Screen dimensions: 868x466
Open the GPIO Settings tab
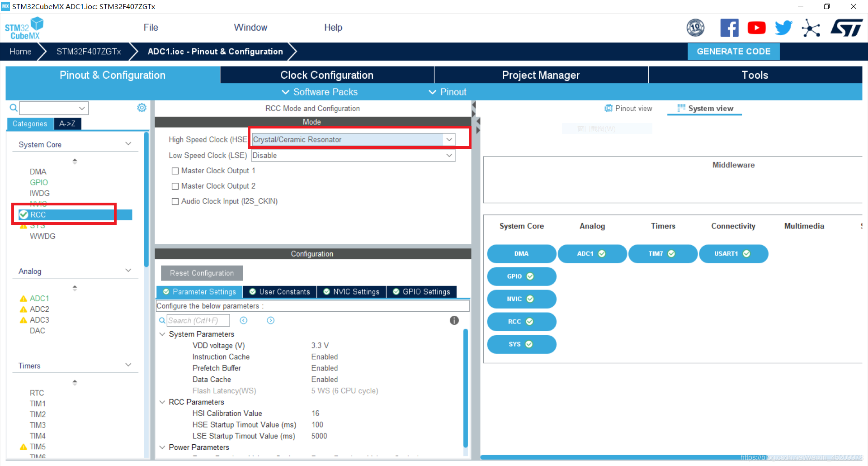pos(422,292)
